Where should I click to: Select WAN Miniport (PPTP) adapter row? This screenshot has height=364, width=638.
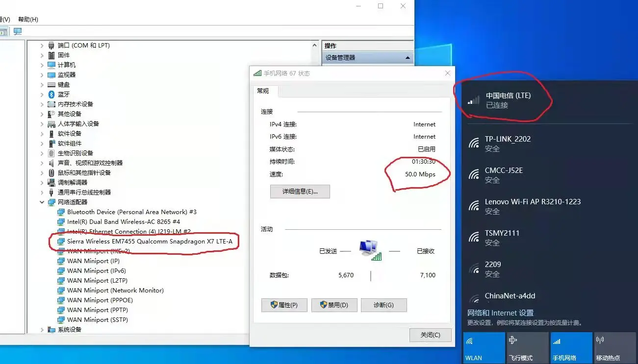[93, 310]
